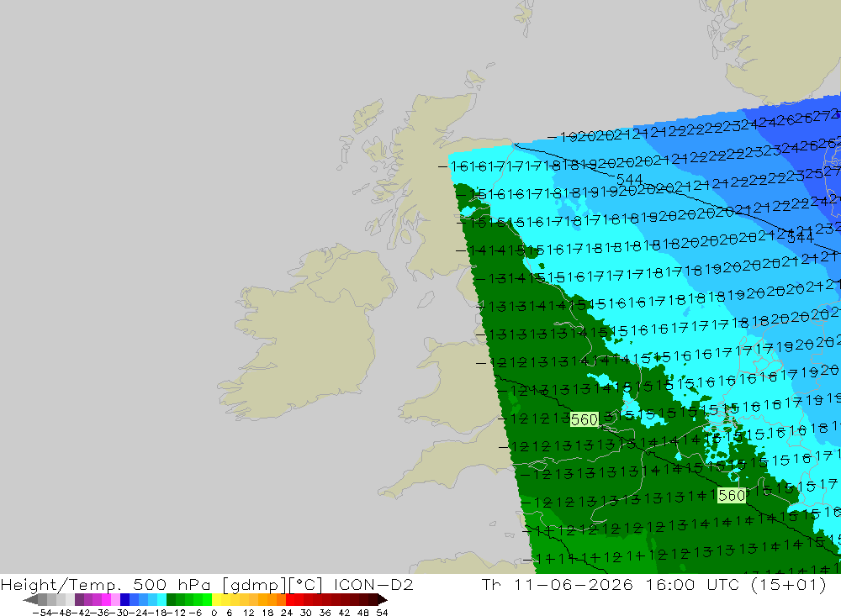The width and height of the screenshot is (841, 616).
Task: Click the weekday abbreviation "Th"
Action: 491,584
